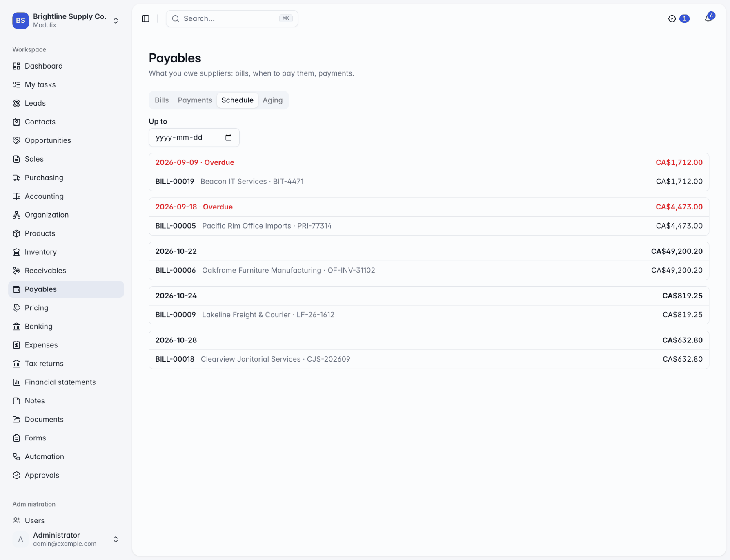
Task: Focus the Search input field
Action: tap(232, 19)
